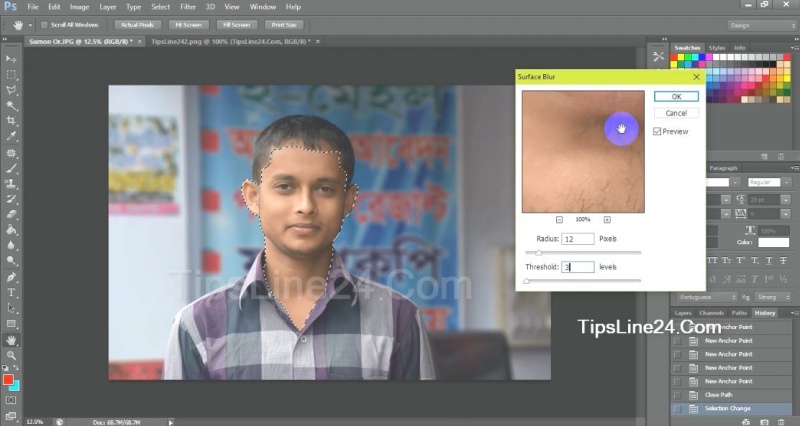Select the Path Selection tool

tap(11, 308)
